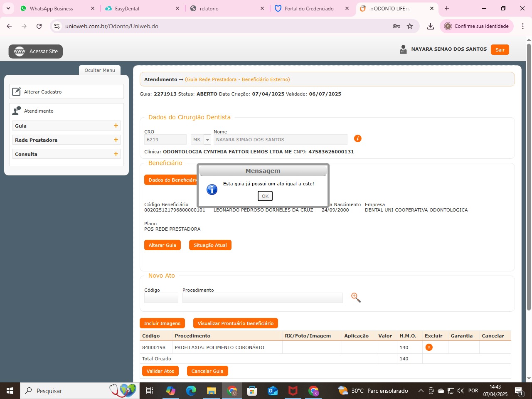The width and height of the screenshot is (532, 399).
Task: Open the browser downloads icon
Action: [431, 26]
